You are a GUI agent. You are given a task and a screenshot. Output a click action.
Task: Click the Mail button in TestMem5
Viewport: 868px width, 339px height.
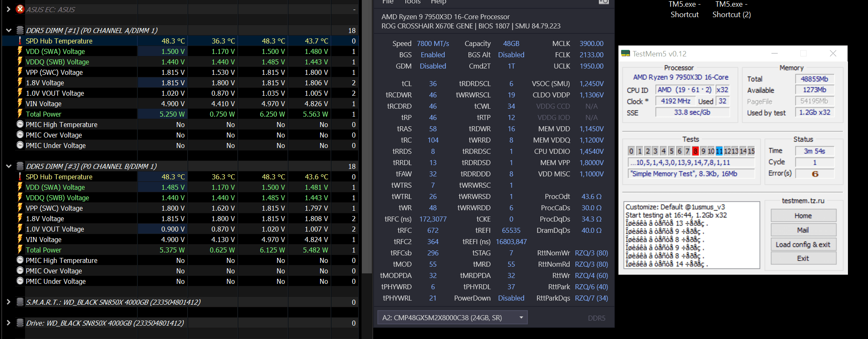coord(803,230)
